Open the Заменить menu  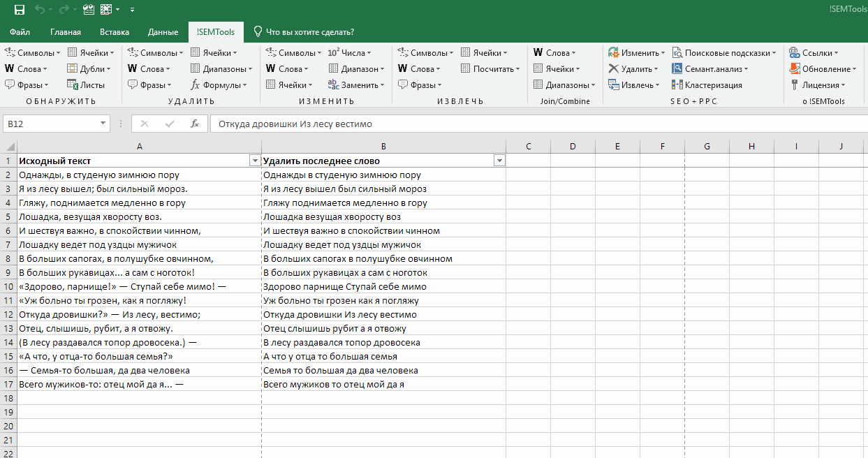356,84
